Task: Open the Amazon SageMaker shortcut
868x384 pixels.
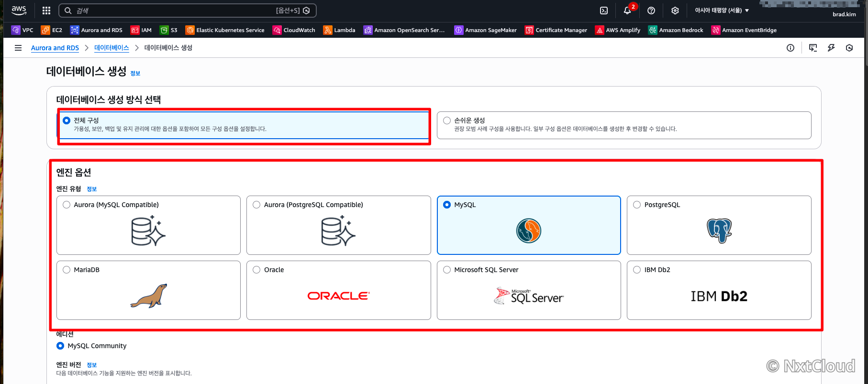Action: pyautogui.click(x=486, y=30)
